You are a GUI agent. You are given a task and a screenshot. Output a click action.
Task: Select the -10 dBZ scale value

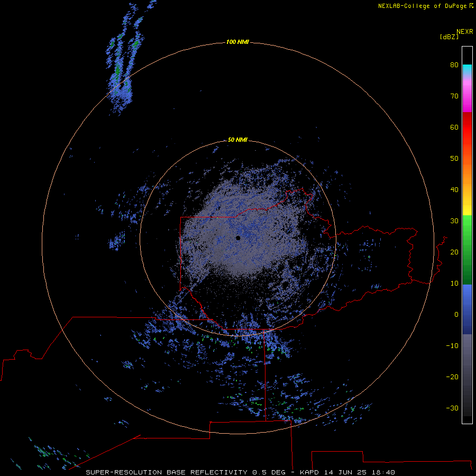[x=452, y=346]
